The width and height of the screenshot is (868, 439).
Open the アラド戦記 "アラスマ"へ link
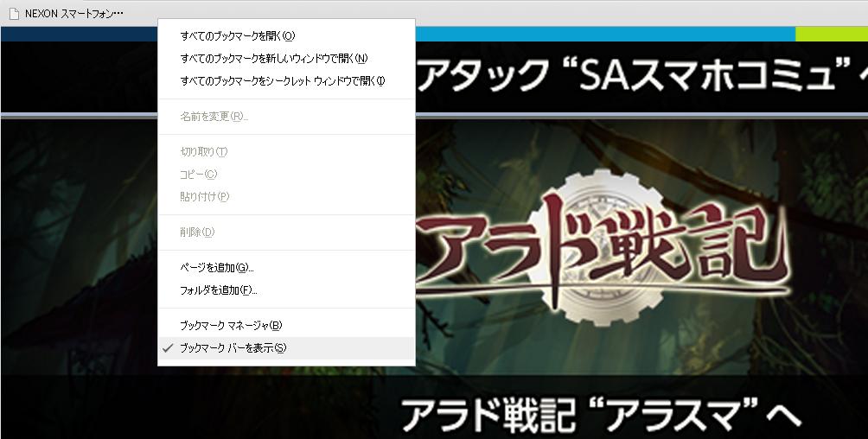601,414
